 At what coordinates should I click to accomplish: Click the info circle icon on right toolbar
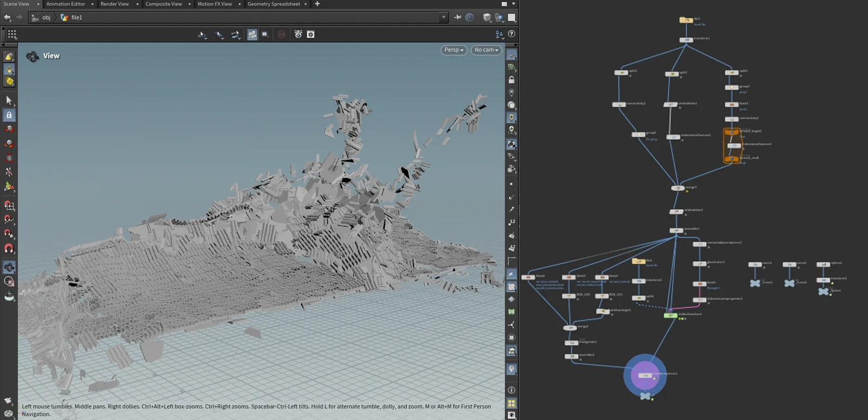[x=512, y=390]
